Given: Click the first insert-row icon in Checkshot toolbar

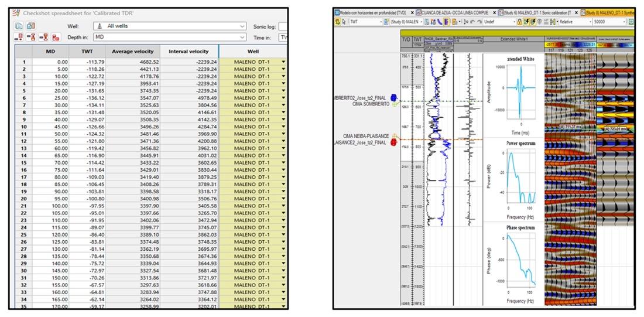Looking at the screenshot, I should 19,38.
